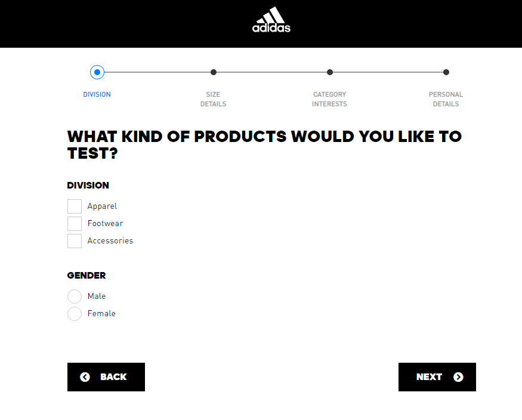522x420 pixels.
Task: Switch to the Category Interests step
Action: (329, 99)
